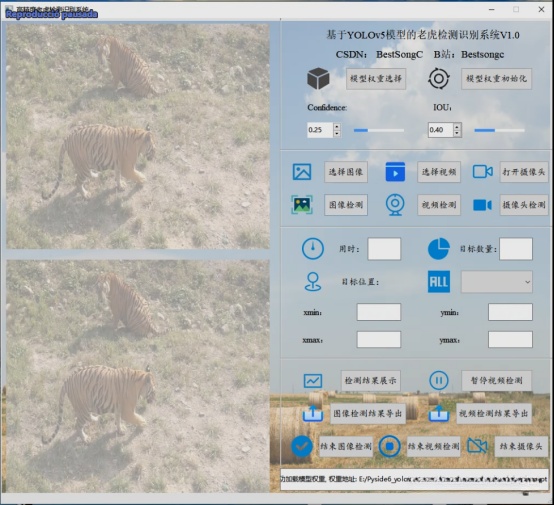Image resolution: width=554 pixels, height=505 pixels.
Task: Click the circular pause icon
Action: 439,381
